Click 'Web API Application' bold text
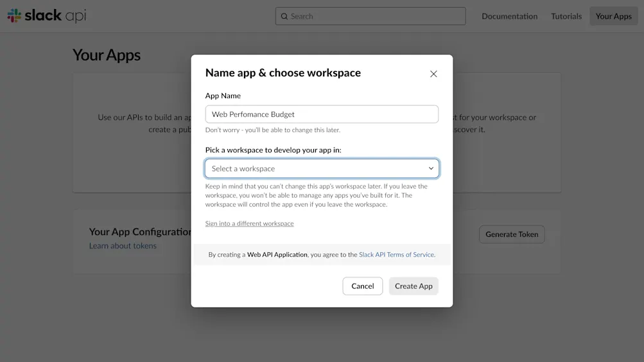The height and width of the screenshot is (362, 644). [277, 254]
